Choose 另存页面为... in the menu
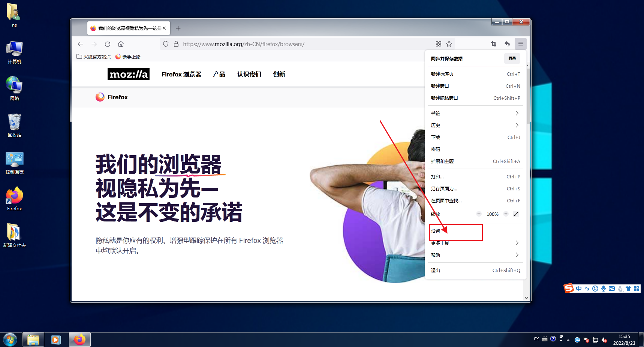The height and width of the screenshot is (347, 644). 475,189
